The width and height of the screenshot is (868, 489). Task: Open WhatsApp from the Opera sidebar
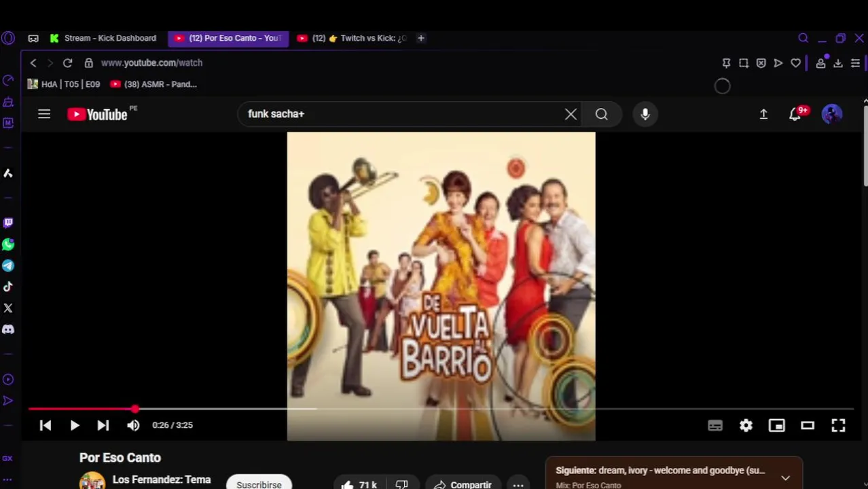coord(8,244)
